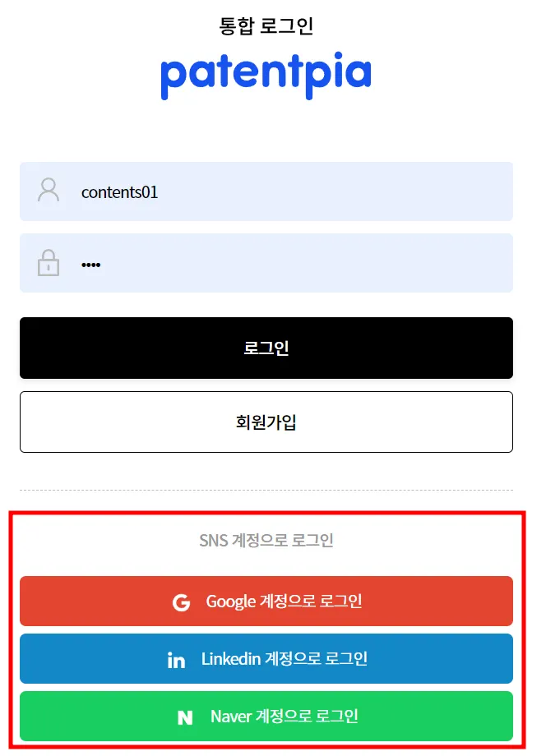Click the 통합 로그인 heading text

click(x=266, y=25)
